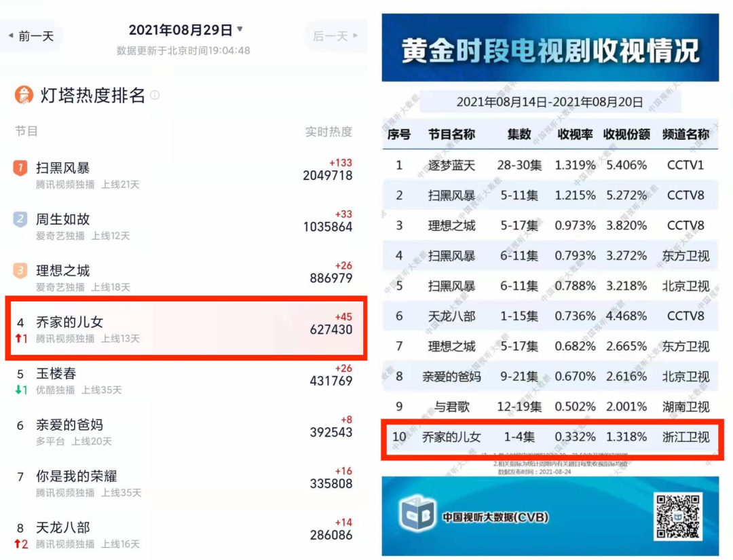733x560 pixels.
Task: Click the heat value 431769
Action: point(331,381)
